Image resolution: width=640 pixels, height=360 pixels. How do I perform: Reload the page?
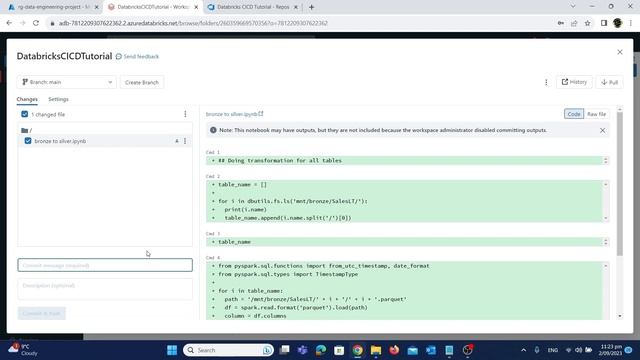[x=36, y=23]
